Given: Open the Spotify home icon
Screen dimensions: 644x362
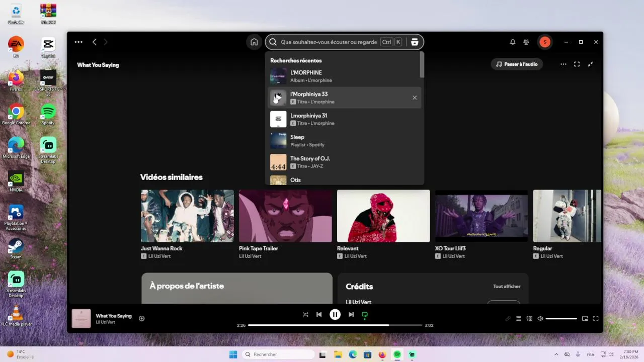Looking at the screenshot, I should point(254,42).
